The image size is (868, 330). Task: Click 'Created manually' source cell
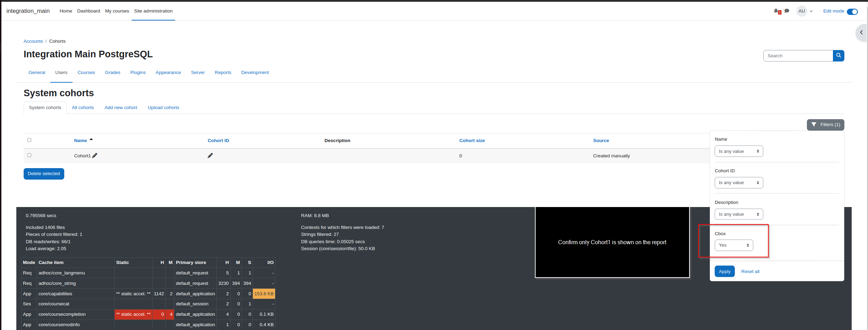(611, 156)
